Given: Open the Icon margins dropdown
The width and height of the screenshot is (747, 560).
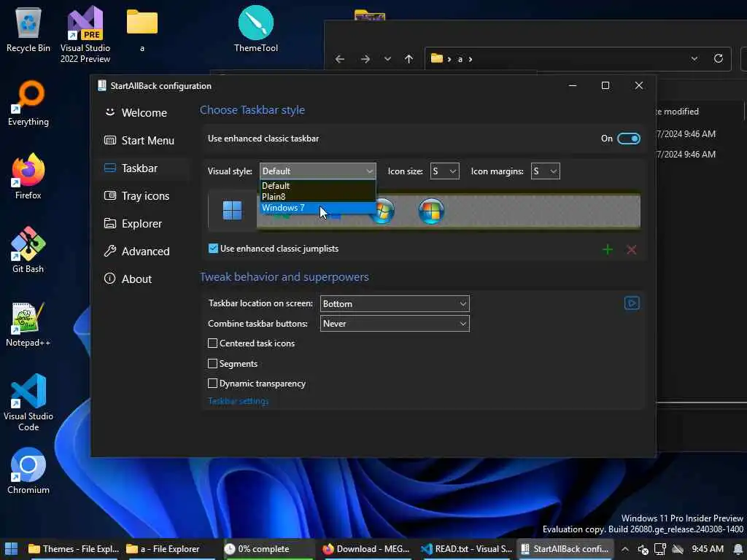Looking at the screenshot, I should (x=546, y=171).
